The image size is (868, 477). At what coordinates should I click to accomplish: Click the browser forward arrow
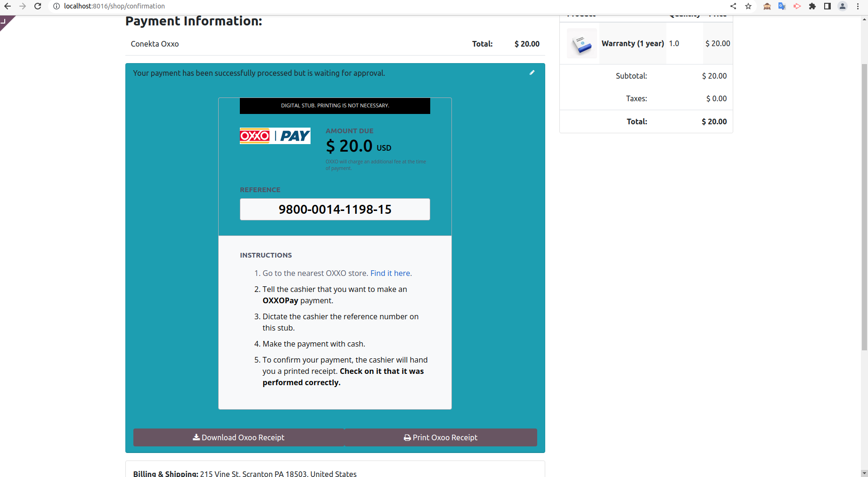[x=23, y=6]
